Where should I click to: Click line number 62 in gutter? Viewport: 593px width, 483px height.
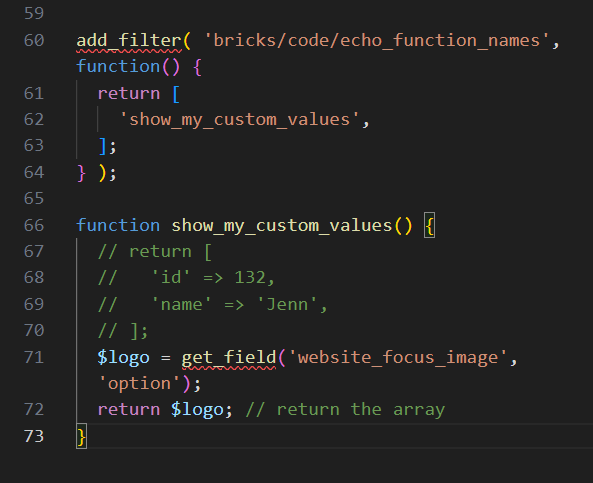coord(34,120)
